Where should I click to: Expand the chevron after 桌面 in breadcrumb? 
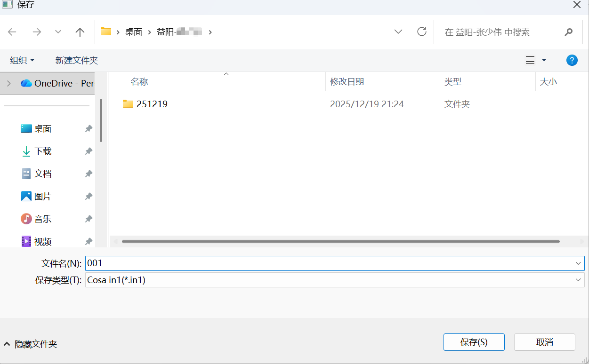150,32
